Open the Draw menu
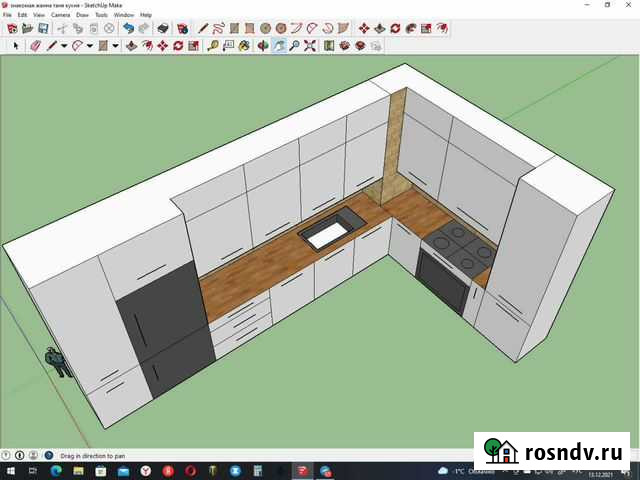 pyautogui.click(x=84, y=16)
